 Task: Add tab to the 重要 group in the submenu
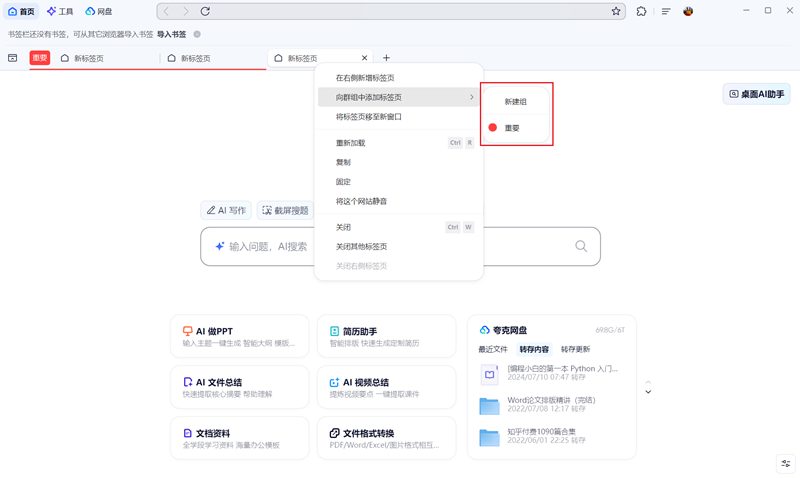pos(516,128)
